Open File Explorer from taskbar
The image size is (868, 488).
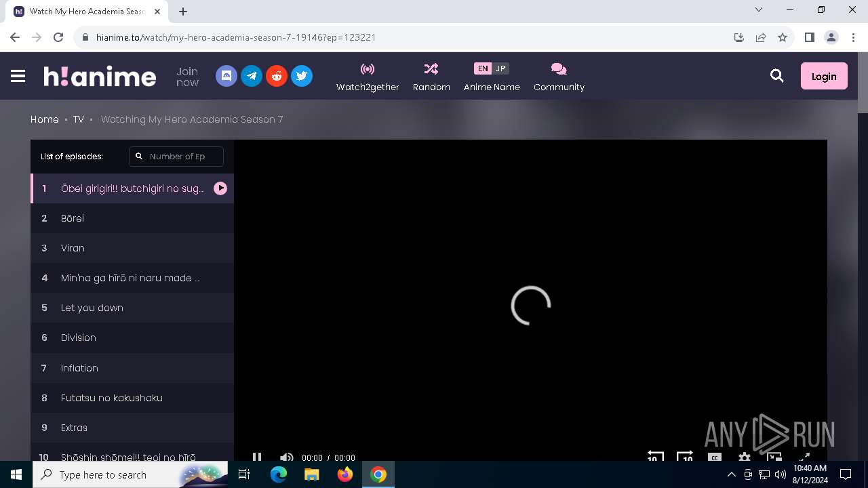click(312, 474)
